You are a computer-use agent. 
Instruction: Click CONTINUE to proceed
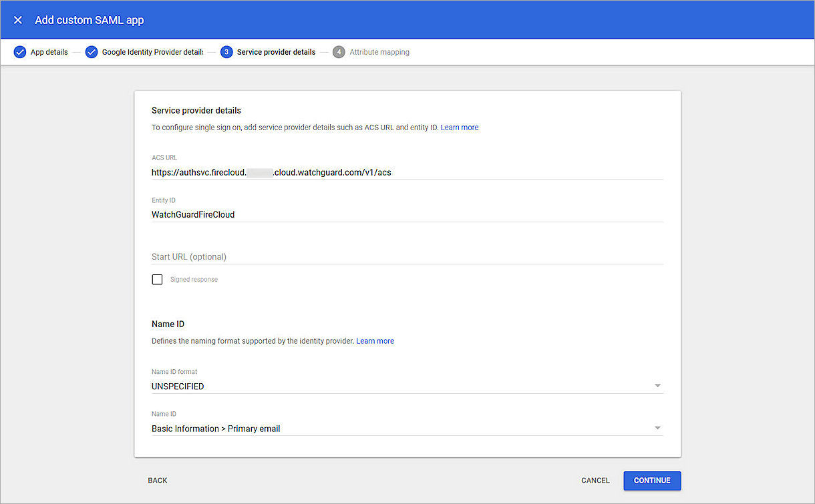pyautogui.click(x=651, y=480)
